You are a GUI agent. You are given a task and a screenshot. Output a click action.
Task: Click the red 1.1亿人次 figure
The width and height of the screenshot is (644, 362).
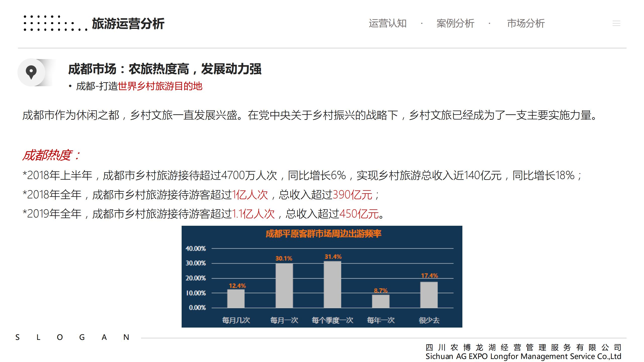[x=253, y=214]
